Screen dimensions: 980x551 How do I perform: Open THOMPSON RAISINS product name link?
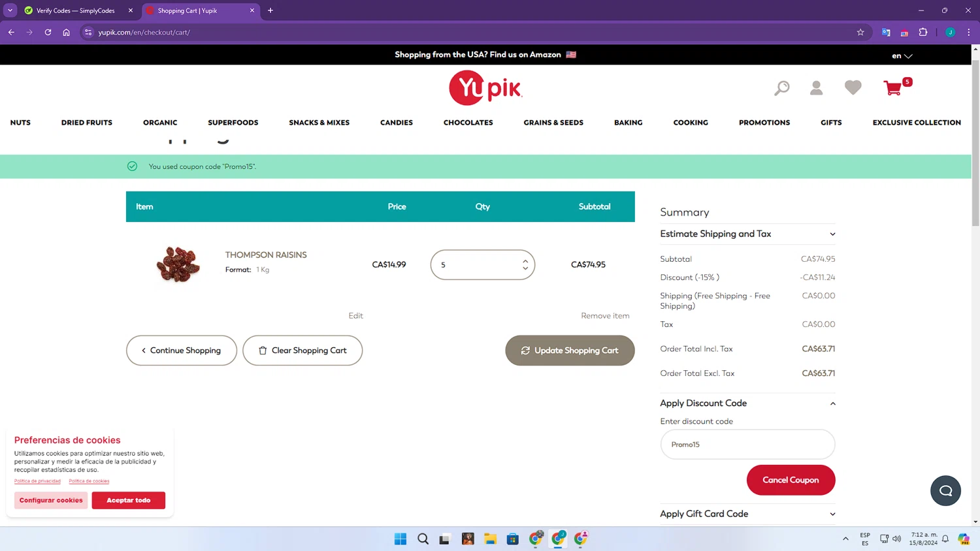click(x=266, y=255)
